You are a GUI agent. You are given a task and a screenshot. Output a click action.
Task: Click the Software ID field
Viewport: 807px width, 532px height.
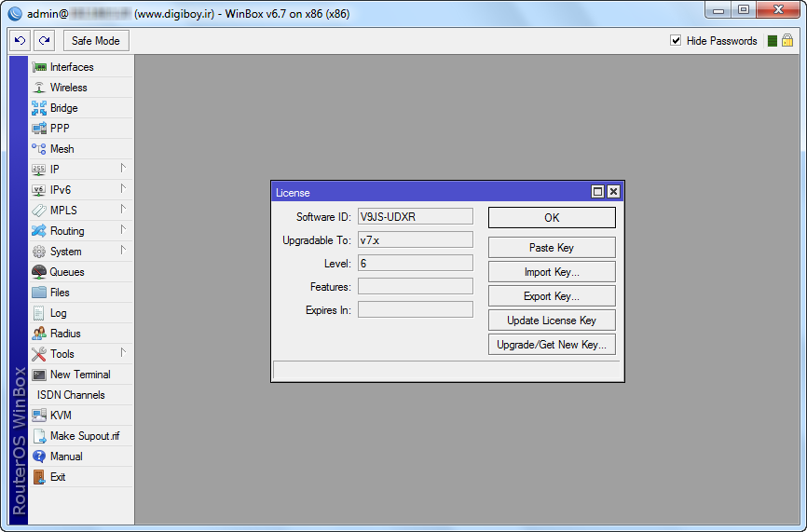click(416, 216)
